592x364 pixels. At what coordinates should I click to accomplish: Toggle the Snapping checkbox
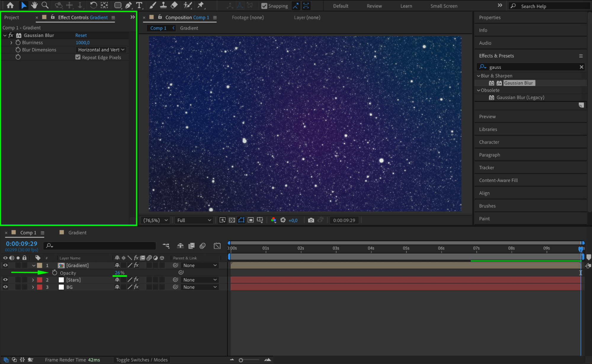(x=264, y=6)
